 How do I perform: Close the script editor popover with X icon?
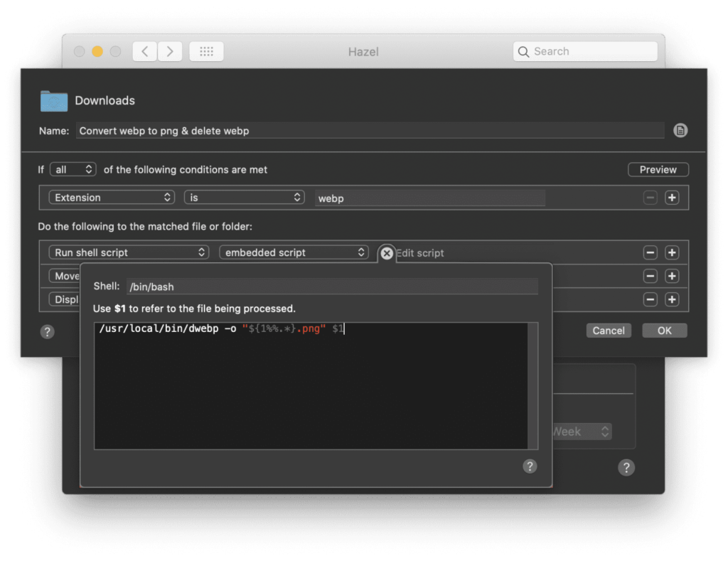(386, 253)
